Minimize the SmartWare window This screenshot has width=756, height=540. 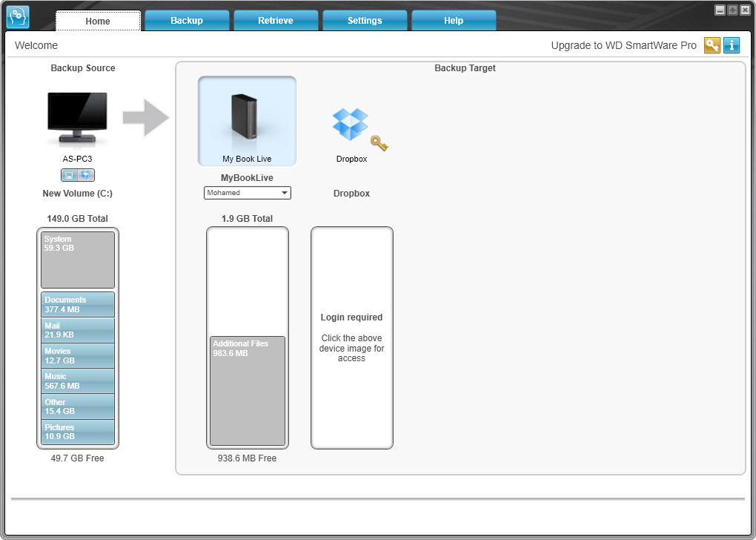(720, 10)
